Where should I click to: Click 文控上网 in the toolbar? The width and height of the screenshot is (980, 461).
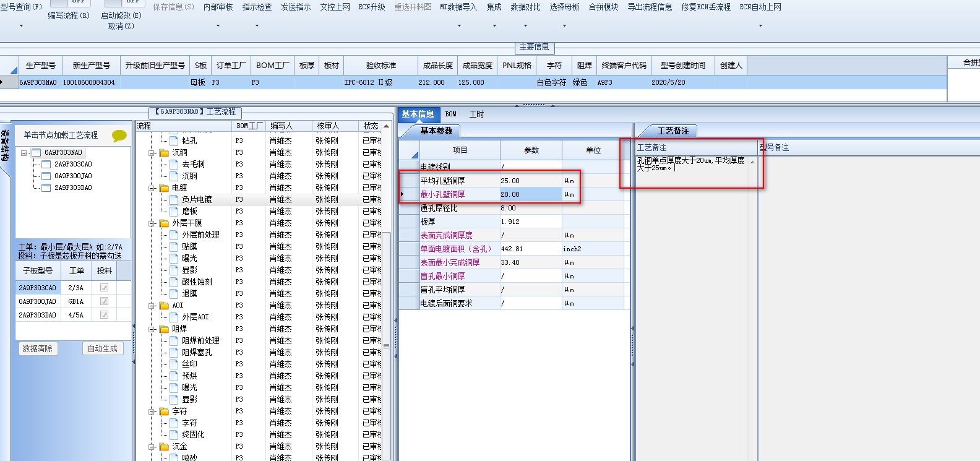coord(335,7)
